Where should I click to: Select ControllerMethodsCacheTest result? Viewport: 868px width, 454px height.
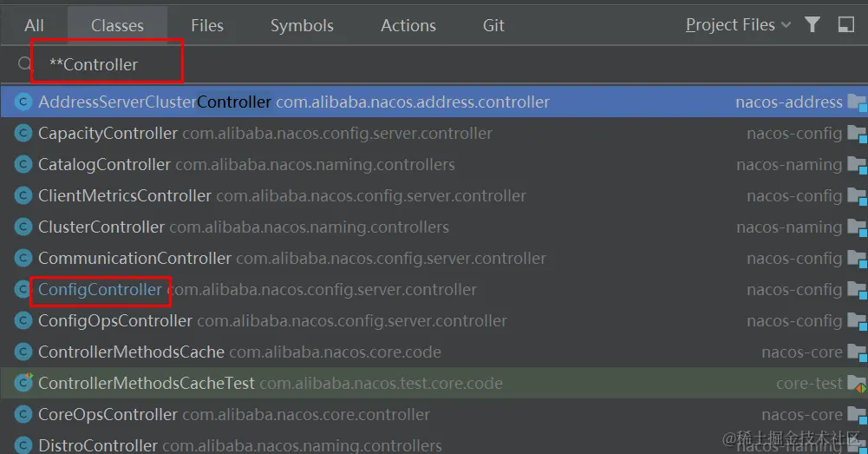[434, 383]
